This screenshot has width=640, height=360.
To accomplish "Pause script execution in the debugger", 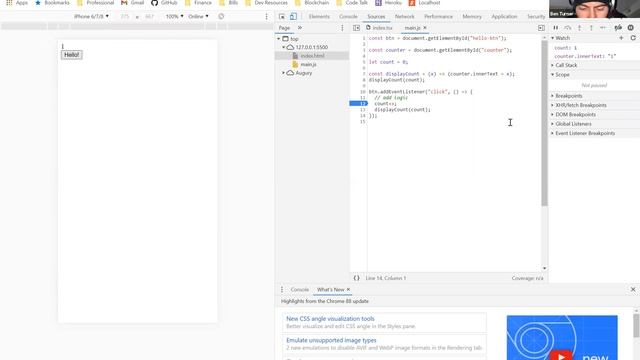I will pyautogui.click(x=556, y=28).
